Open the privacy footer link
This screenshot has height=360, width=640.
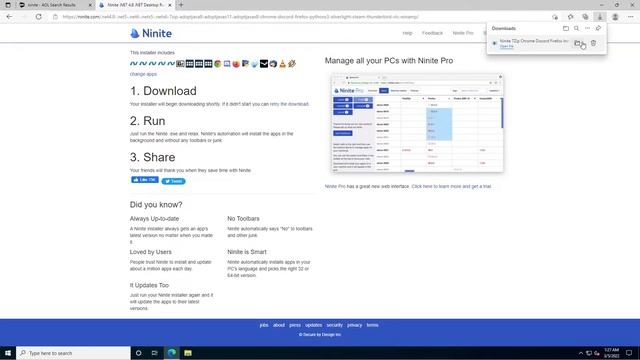pos(355,325)
